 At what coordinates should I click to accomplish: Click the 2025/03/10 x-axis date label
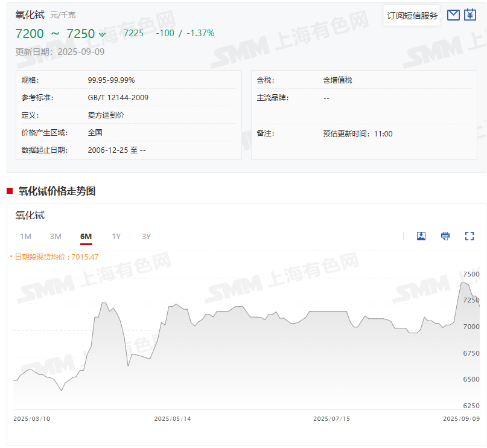click(31, 419)
